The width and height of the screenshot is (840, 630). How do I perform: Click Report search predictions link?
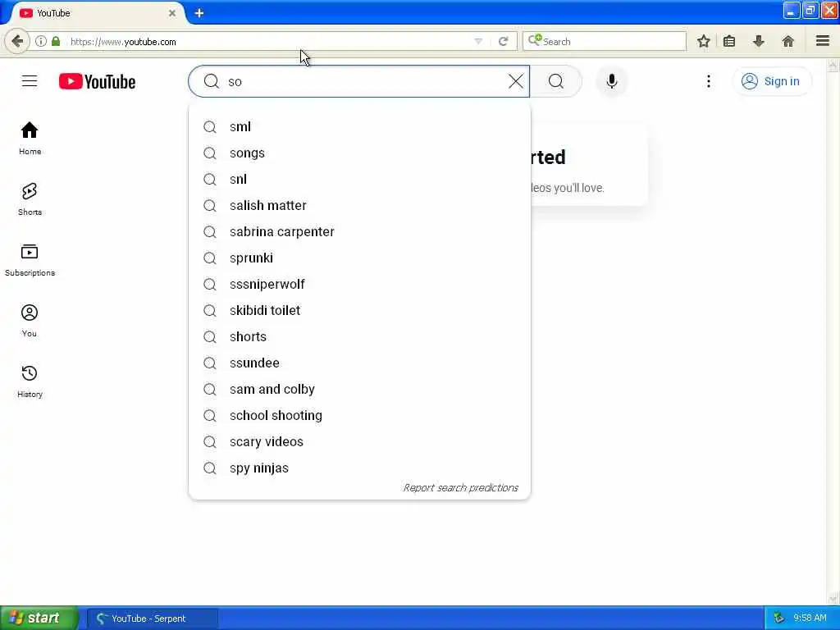pos(461,487)
